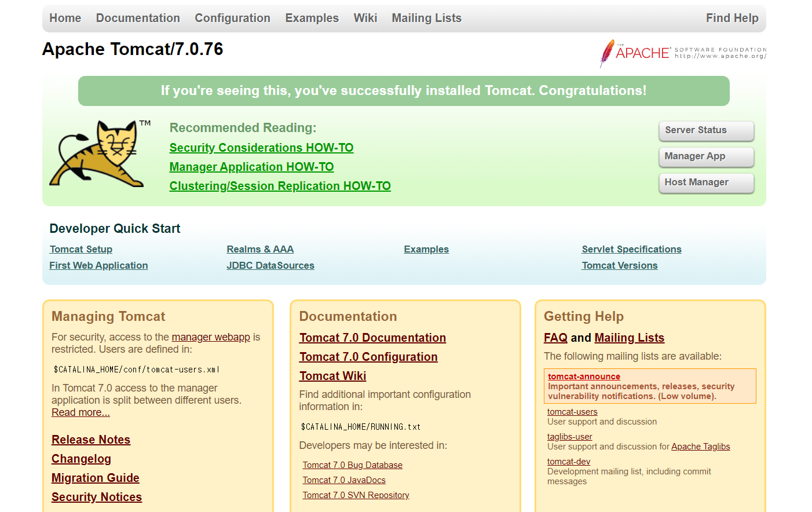Click the $CATALINA_HOME/RUNNING.txt path text
The height and width of the screenshot is (512, 812).
click(360, 427)
